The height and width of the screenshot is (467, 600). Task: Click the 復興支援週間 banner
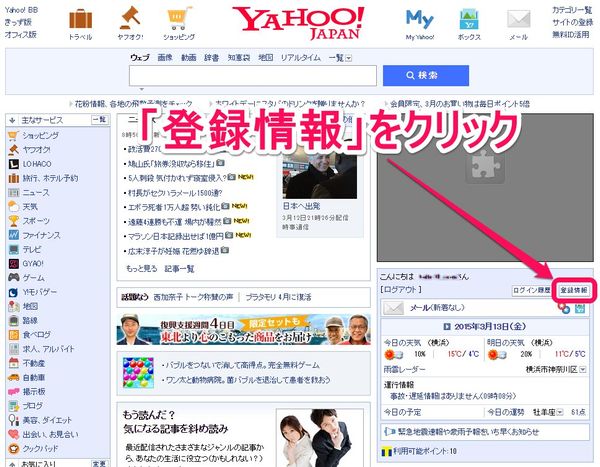click(x=243, y=329)
